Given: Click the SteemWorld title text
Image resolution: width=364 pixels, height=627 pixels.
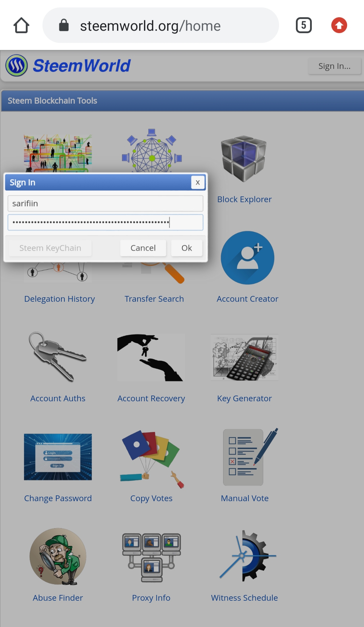Looking at the screenshot, I should pyautogui.click(x=82, y=66).
